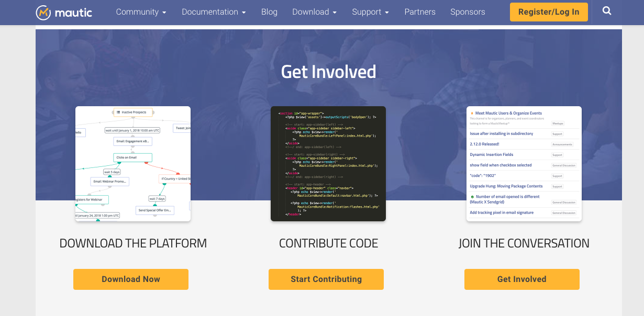The width and height of the screenshot is (644, 316).
Task: Click 'Email: Engagement eB...' workflow node
Action: [x=133, y=141]
